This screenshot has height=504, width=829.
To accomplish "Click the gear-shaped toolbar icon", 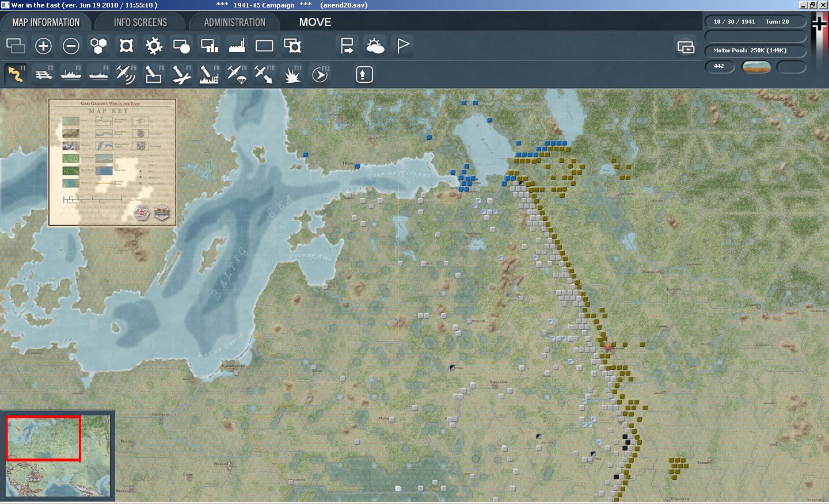I will (154, 46).
